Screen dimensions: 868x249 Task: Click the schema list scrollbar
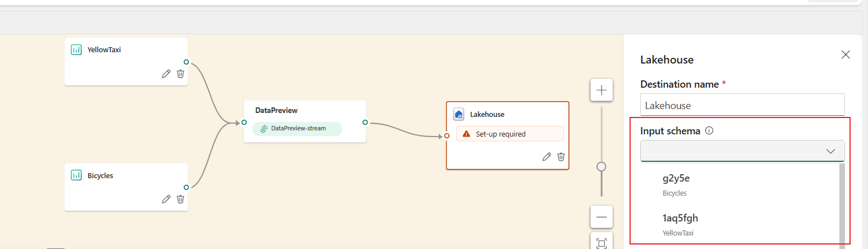point(842,205)
